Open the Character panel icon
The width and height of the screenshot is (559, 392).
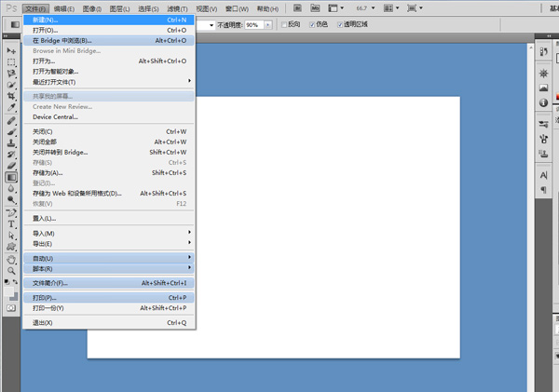(x=543, y=175)
